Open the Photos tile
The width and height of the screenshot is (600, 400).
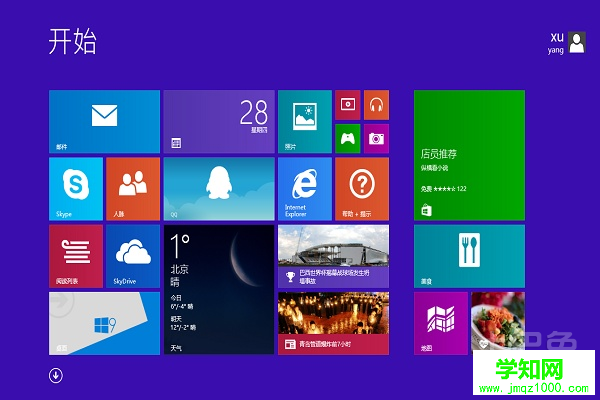[x=305, y=122]
